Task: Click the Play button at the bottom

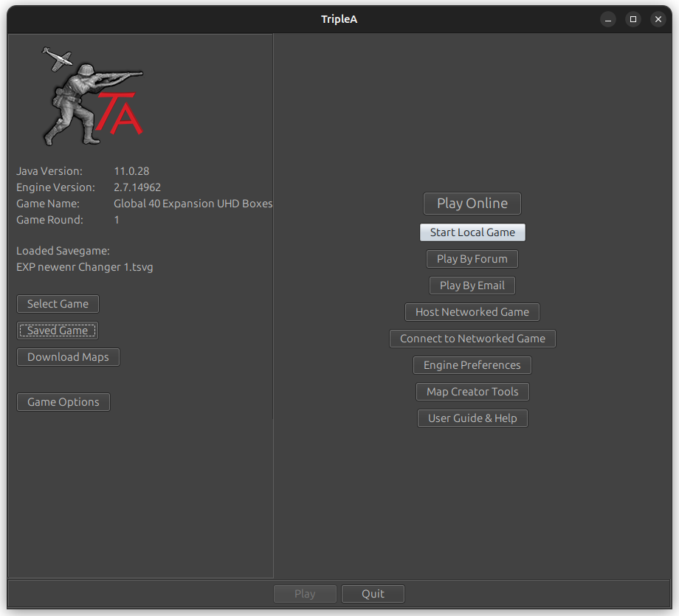Action: point(305,593)
